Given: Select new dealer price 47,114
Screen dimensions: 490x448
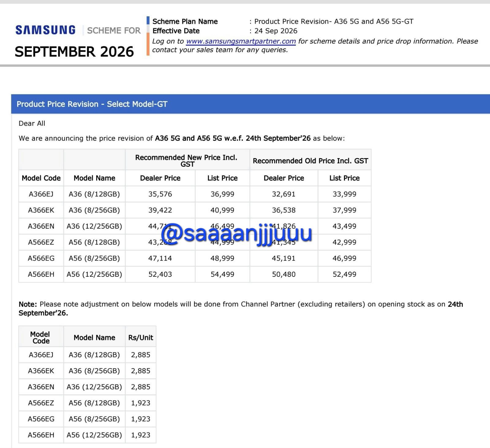Looking at the screenshot, I should click(x=160, y=258).
